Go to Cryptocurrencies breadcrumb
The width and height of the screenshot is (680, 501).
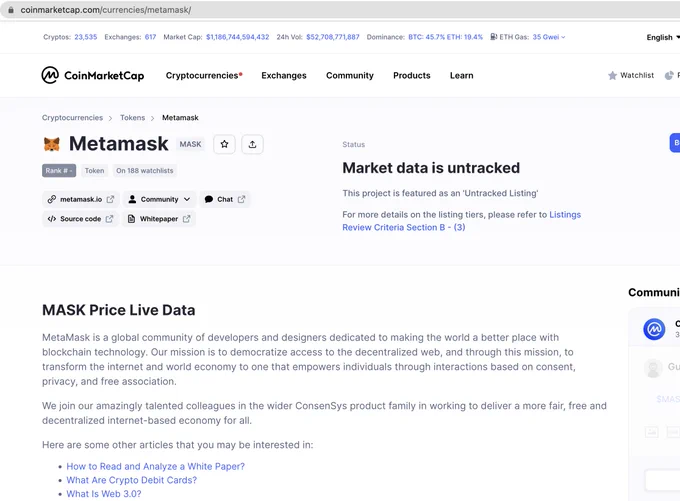(72, 118)
